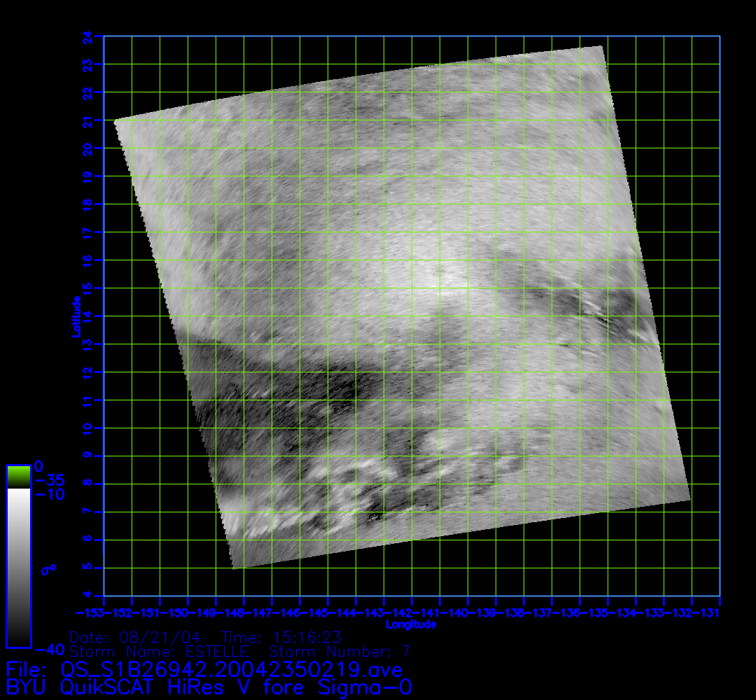Click the green swatch atop the color bar
The width and height of the screenshot is (756, 700).
pos(18,477)
